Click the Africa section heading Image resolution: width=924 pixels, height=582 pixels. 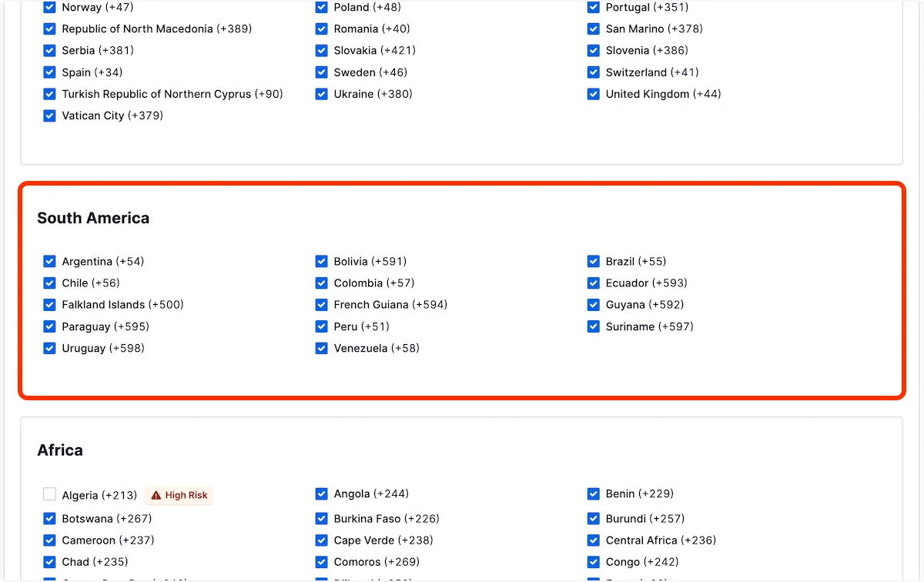pyautogui.click(x=60, y=450)
